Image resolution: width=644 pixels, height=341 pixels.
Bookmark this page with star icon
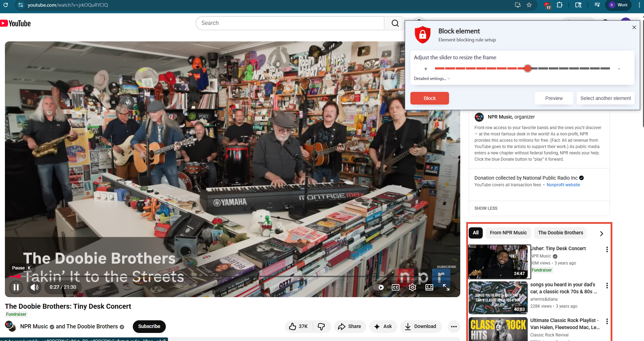coord(529,5)
